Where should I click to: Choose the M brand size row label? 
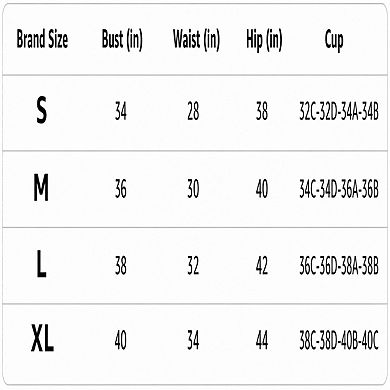[41, 188]
